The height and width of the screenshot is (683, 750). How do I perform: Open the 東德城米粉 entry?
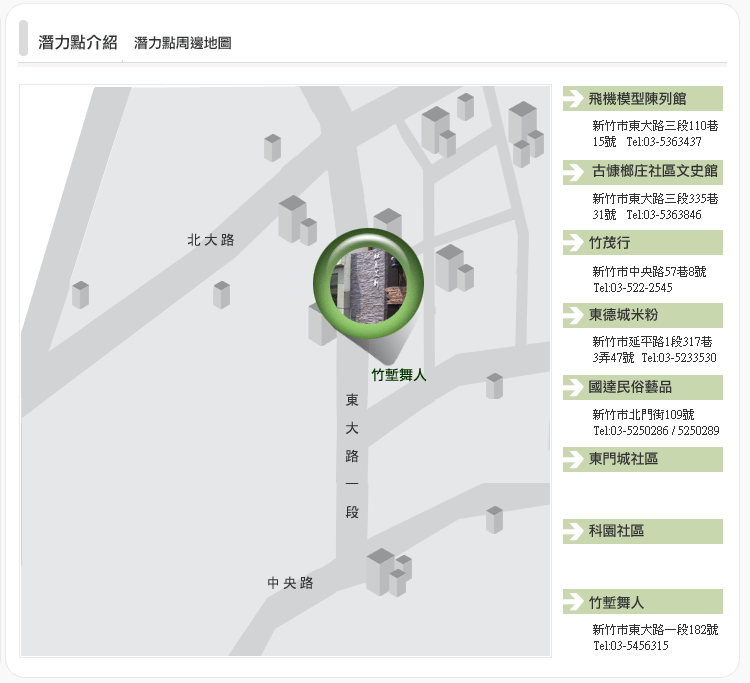point(642,315)
